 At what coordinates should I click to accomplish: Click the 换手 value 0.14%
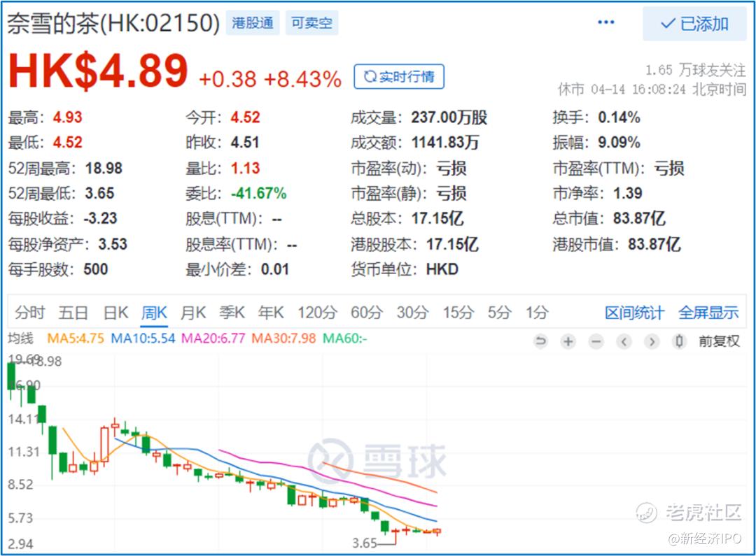(x=619, y=117)
